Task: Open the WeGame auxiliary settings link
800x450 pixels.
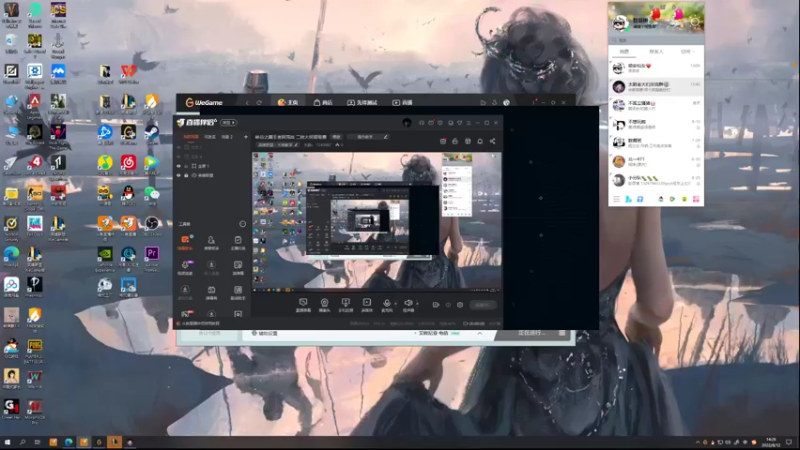Action: [264, 333]
